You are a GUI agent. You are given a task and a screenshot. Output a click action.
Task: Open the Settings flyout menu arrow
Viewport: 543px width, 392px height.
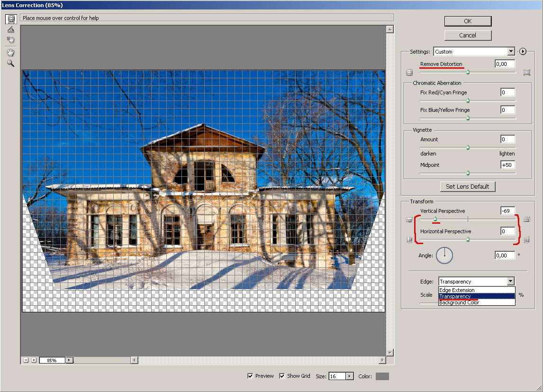pos(523,52)
